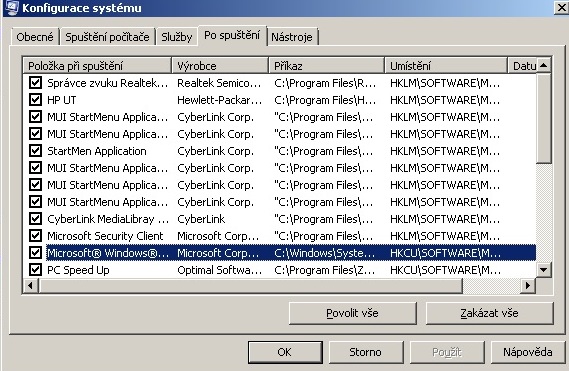Select the Microsoft Security Client row name
569x371 pixels.
pyautogui.click(x=105, y=236)
